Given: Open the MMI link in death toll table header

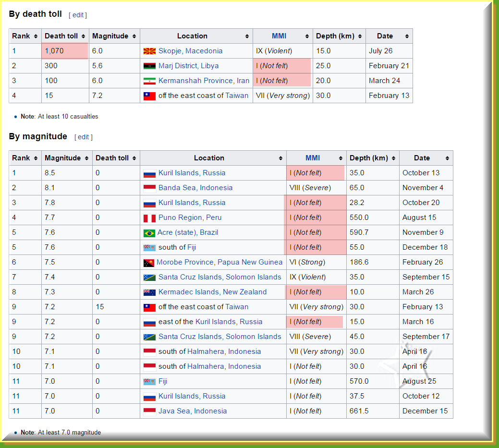Looking at the screenshot, I should pyautogui.click(x=279, y=36).
